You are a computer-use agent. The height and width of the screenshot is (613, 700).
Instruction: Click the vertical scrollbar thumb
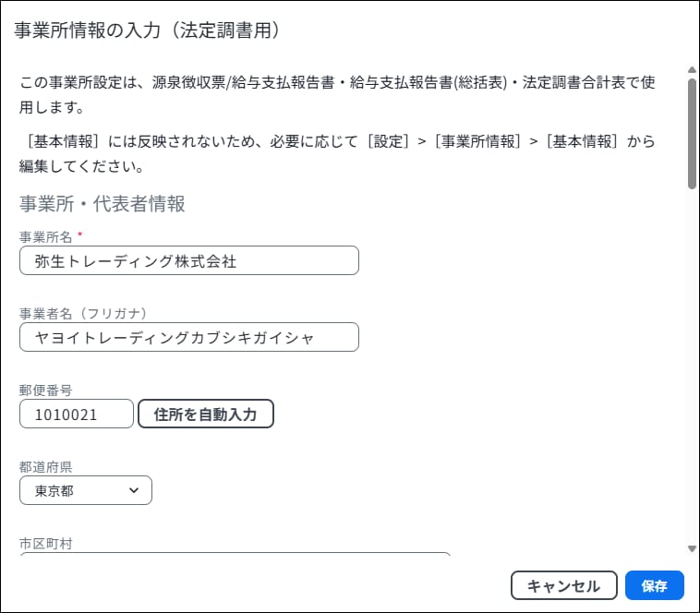tap(692, 133)
